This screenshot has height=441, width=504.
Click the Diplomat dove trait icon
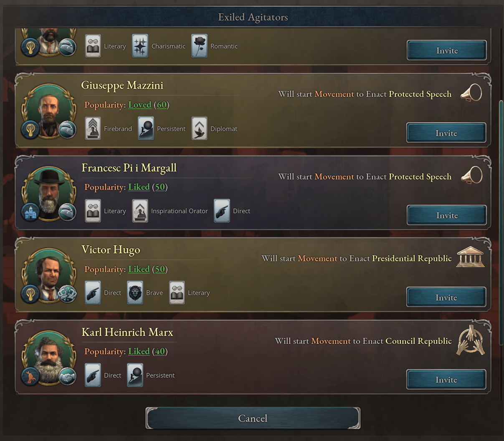[x=199, y=129]
